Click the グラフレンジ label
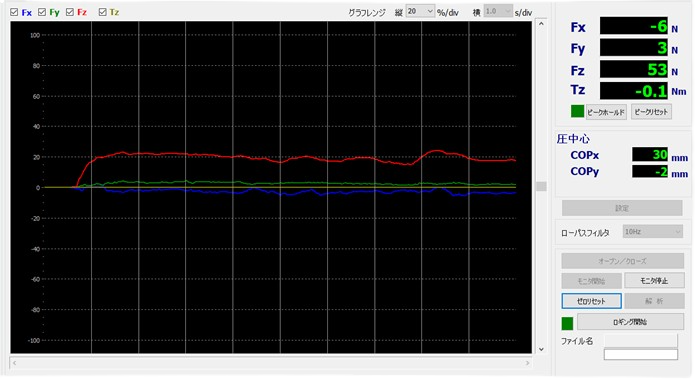This screenshot has width=696, height=380. (x=367, y=13)
